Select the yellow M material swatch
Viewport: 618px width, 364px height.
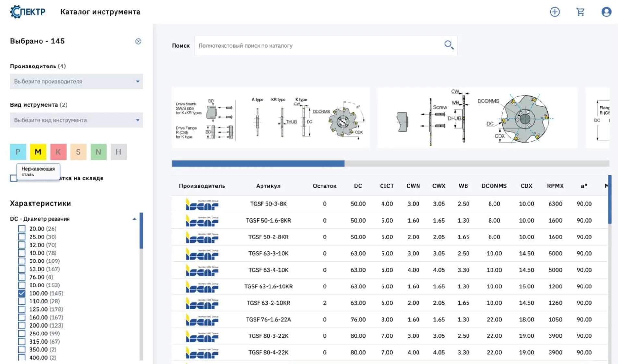point(38,152)
